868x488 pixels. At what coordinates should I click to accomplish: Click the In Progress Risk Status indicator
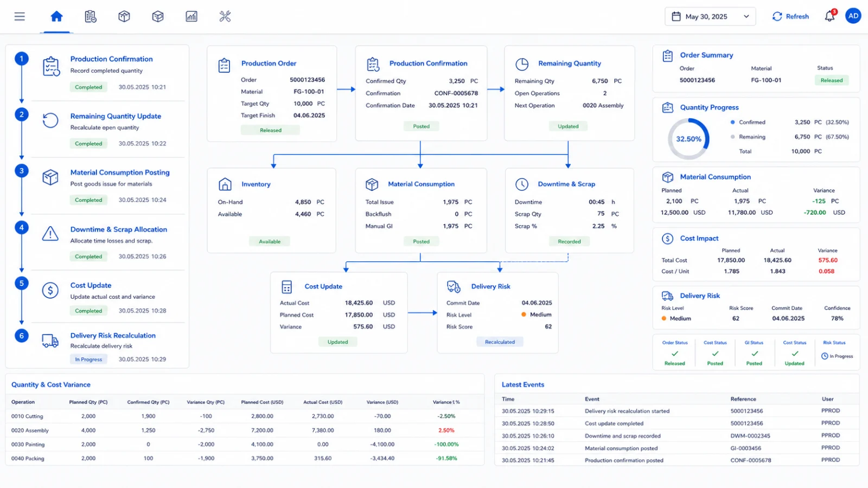(838, 356)
